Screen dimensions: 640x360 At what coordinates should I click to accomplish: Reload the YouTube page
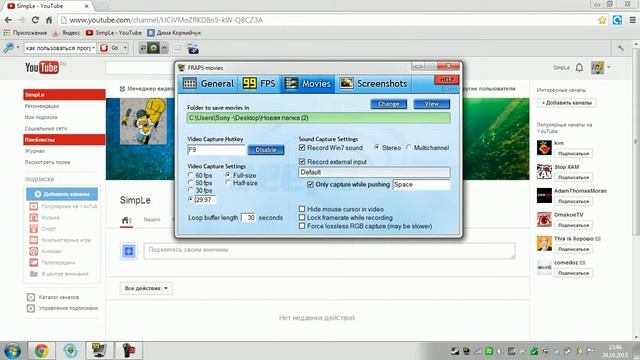coord(35,20)
